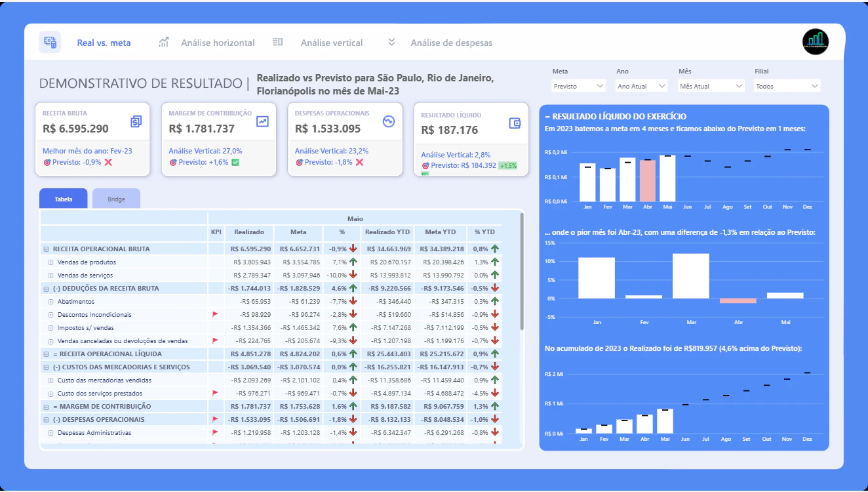Click the red flag on Vendas canceladas row
868x492 pixels.
click(214, 340)
